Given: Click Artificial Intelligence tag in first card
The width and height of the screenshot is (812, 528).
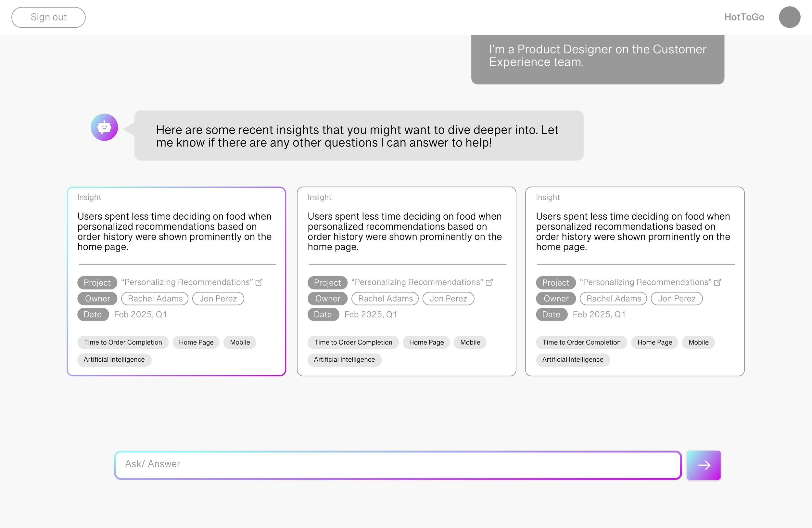Looking at the screenshot, I should (114, 360).
